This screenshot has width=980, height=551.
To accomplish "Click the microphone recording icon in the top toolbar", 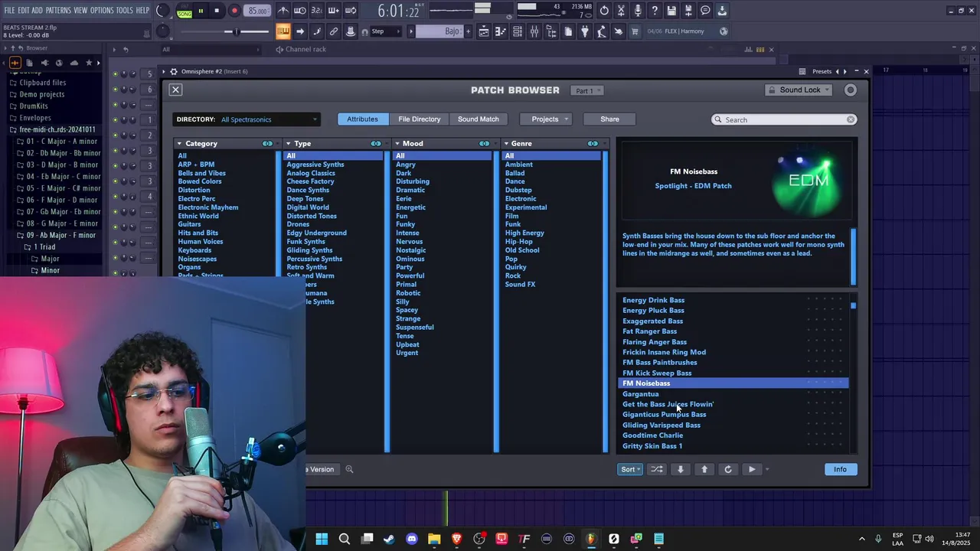I will coord(638,11).
